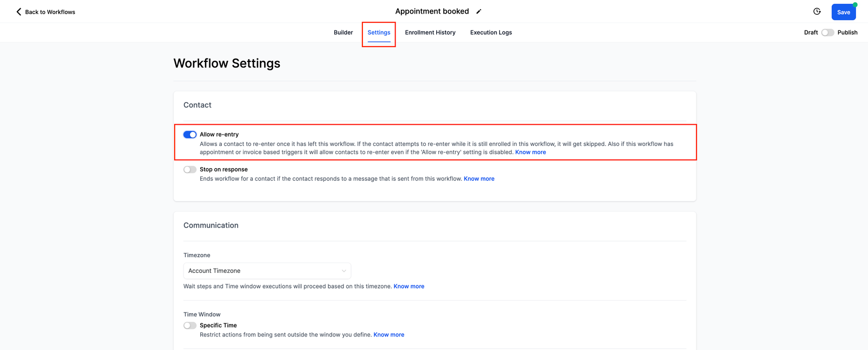Open Know more link for Allow re-entry
Image resolution: width=868 pixels, height=350 pixels.
click(x=531, y=152)
